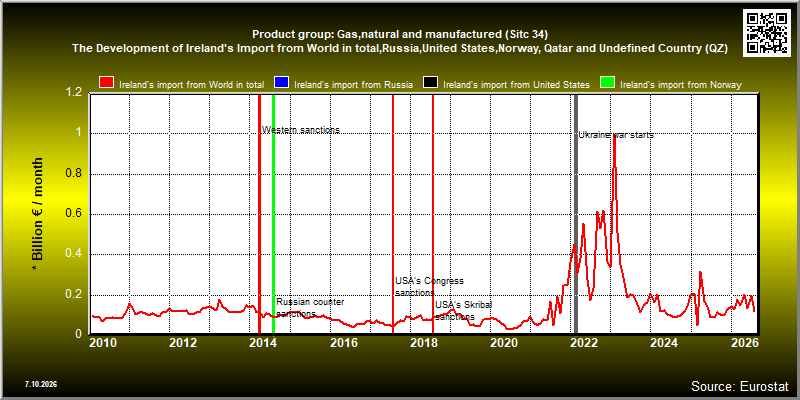Click the Russian counter sanctions annotation
Screen dimensions: 800x400
[310, 307]
